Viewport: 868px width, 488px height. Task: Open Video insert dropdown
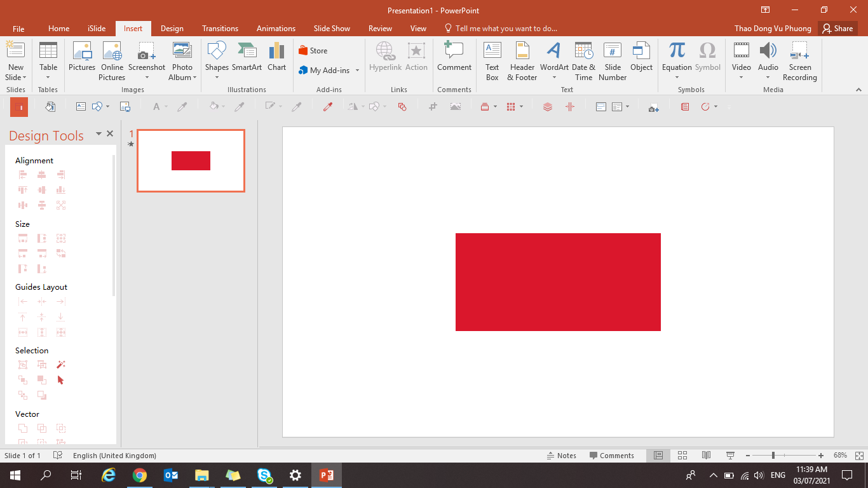click(741, 78)
